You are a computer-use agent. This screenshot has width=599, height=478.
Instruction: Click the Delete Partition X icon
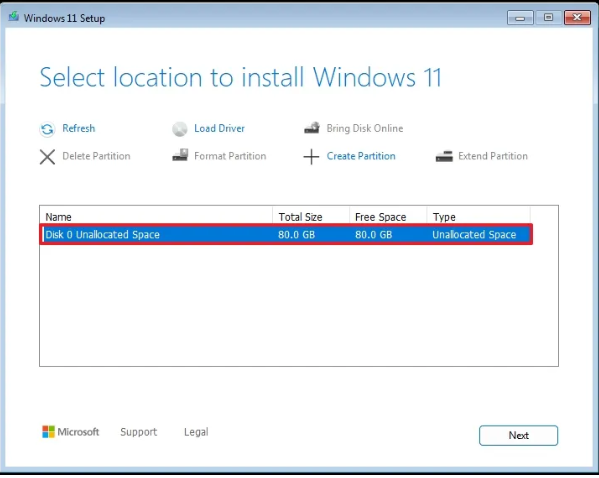click(47, 157)
